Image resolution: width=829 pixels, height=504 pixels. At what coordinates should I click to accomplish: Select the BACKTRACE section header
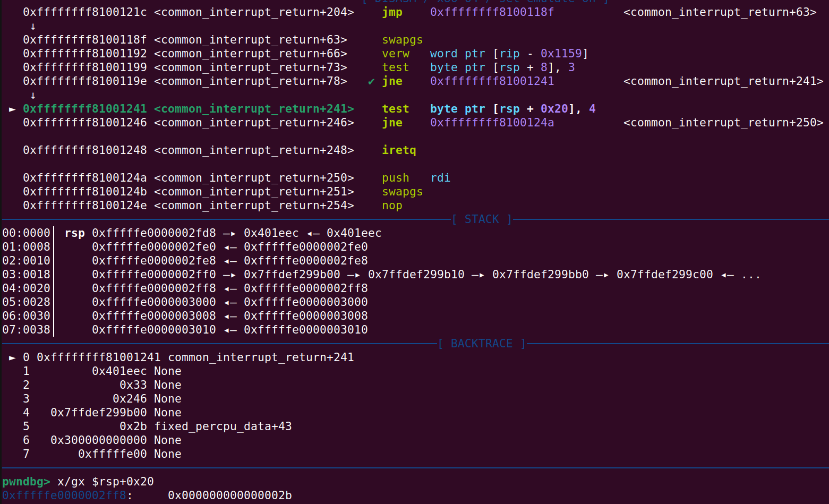click(x=482, y=344)
